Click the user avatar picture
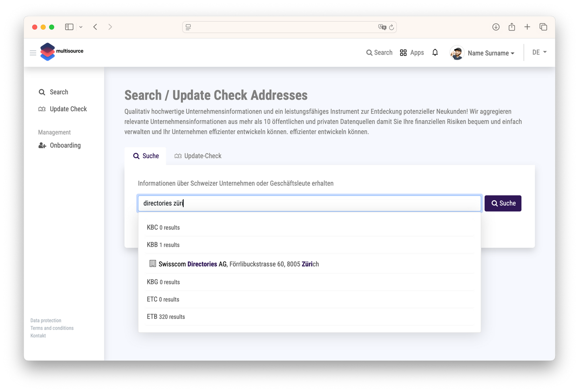The image size is (579, 392). 457,53
